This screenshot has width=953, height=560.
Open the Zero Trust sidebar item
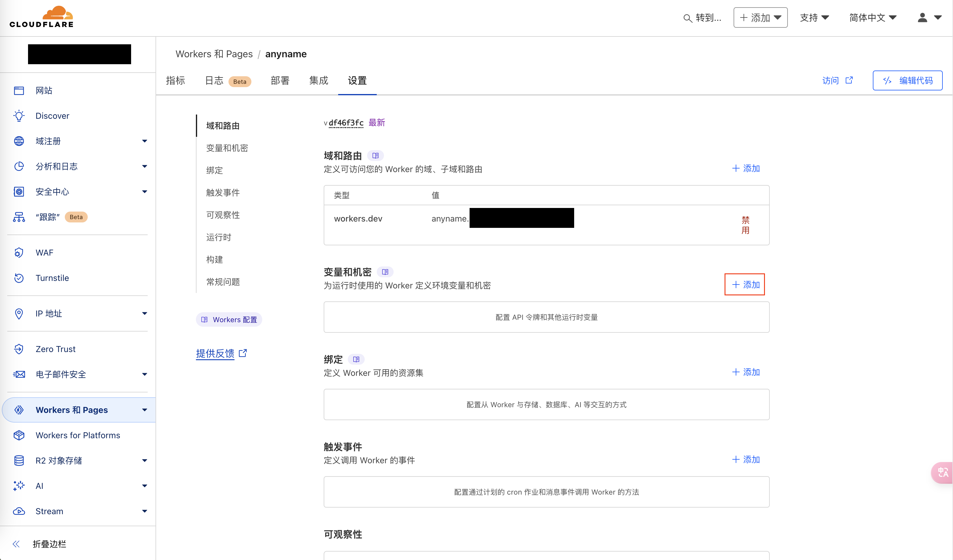click(55, 349)
